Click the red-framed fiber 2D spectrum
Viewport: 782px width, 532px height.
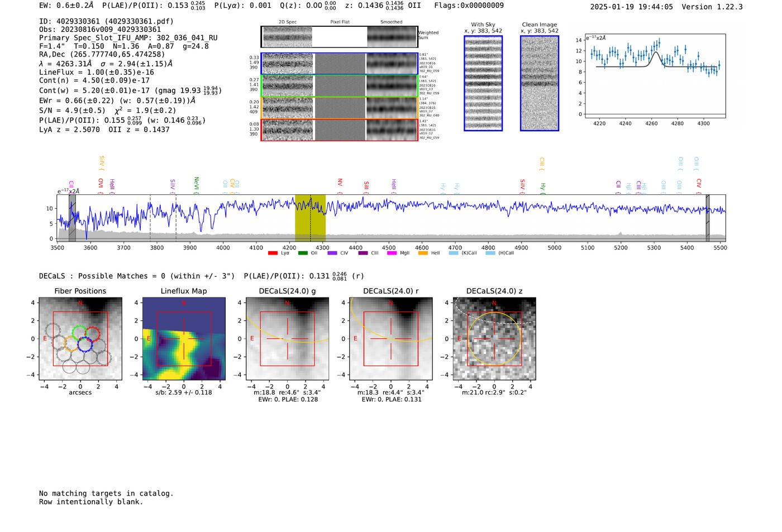pos(288,130)
